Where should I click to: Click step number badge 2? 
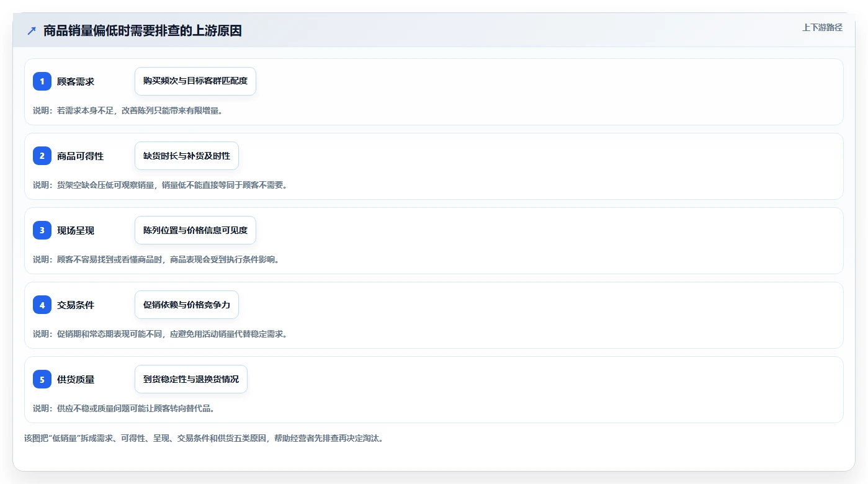coord(42,156)
